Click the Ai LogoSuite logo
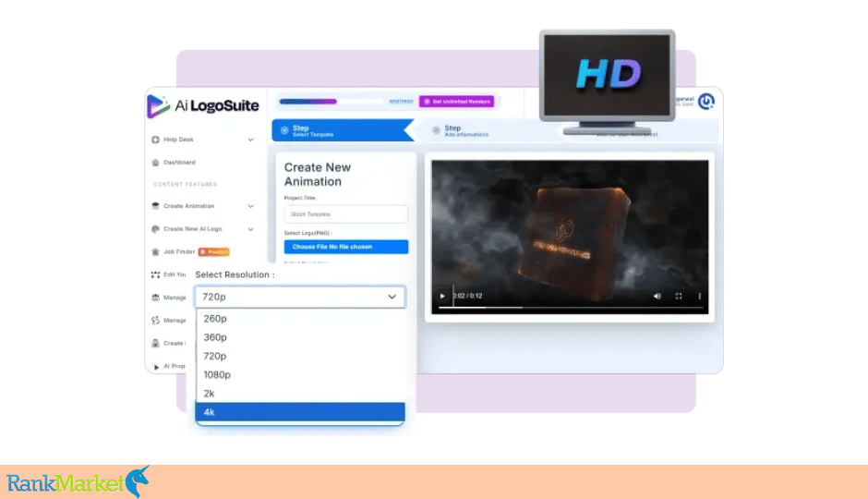The image size is (868, 499). 203,105
